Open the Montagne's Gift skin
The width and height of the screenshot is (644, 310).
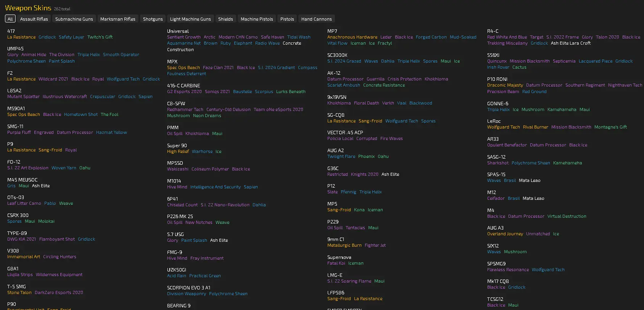(610, 127)
